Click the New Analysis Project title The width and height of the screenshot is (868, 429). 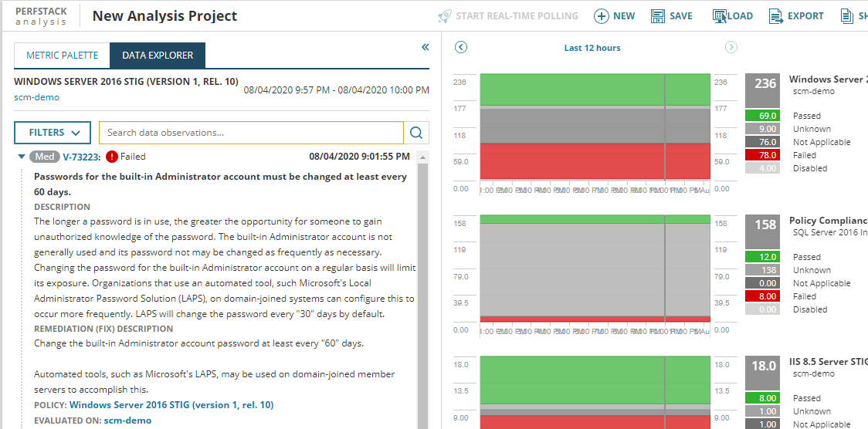click(x=165, y=16)
